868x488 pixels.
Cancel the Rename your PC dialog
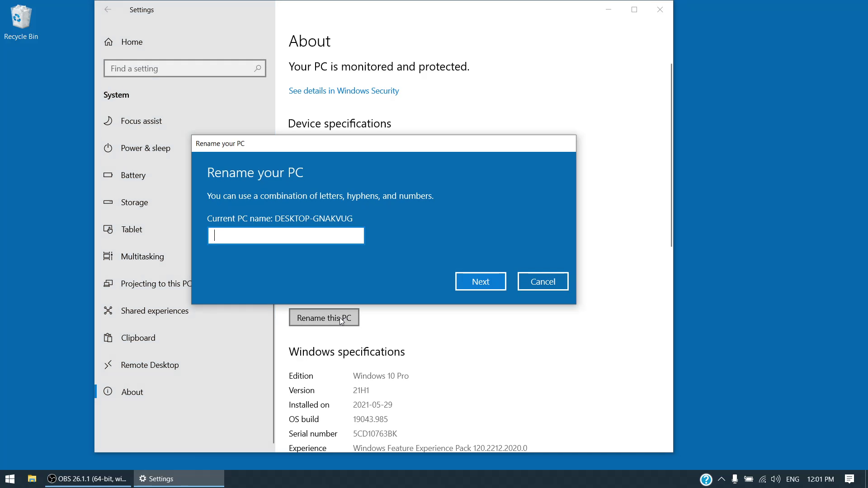[542, 282]
